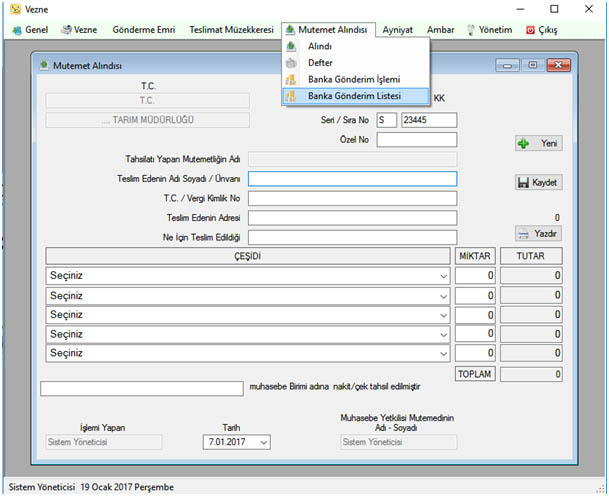The width and height of the screenshot is (609, 496).
Task: Open the Genel menu
Action: coord(30,30)
